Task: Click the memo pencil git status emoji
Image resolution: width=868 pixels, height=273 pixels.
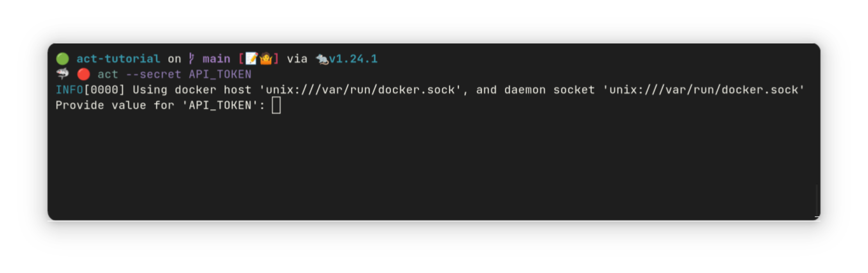Action: pos(251,59)
